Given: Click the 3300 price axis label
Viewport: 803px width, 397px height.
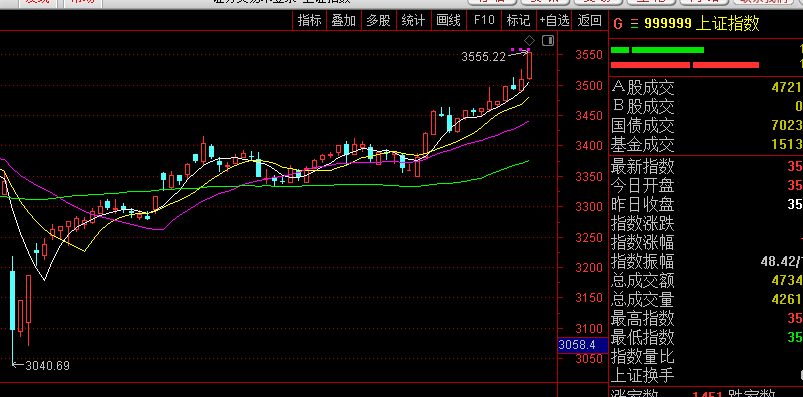Looking at the screenshot, I should click(589, 207).
